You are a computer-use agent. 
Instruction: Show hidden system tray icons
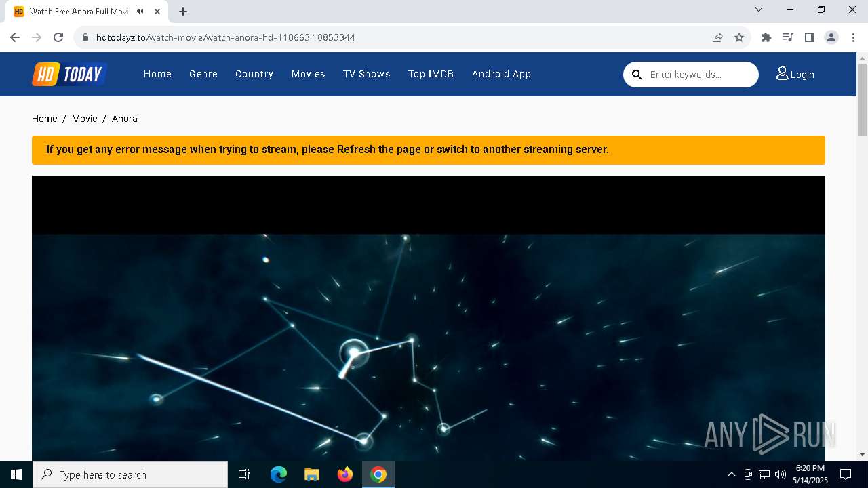[x=731, y=474]
